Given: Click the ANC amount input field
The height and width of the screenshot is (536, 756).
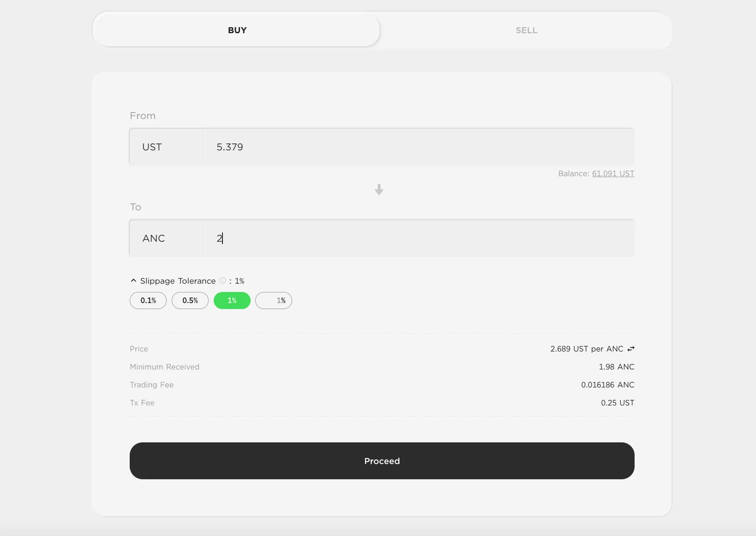Looking at the screenshot, I should [419, 238].
